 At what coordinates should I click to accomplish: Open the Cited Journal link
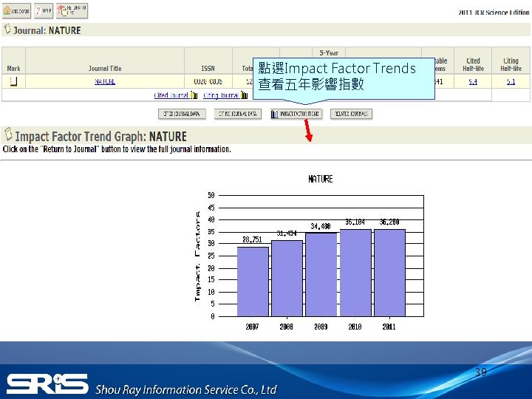[171, 95]
